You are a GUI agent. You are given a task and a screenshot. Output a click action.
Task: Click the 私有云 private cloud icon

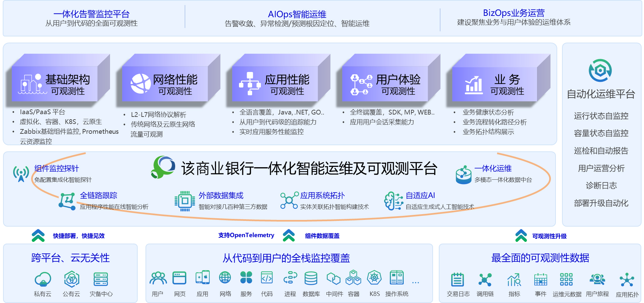pos(43,279)
